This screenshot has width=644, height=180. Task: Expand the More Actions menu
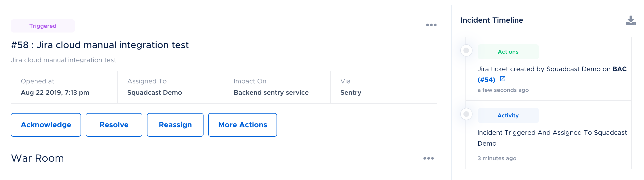point(242,125)
